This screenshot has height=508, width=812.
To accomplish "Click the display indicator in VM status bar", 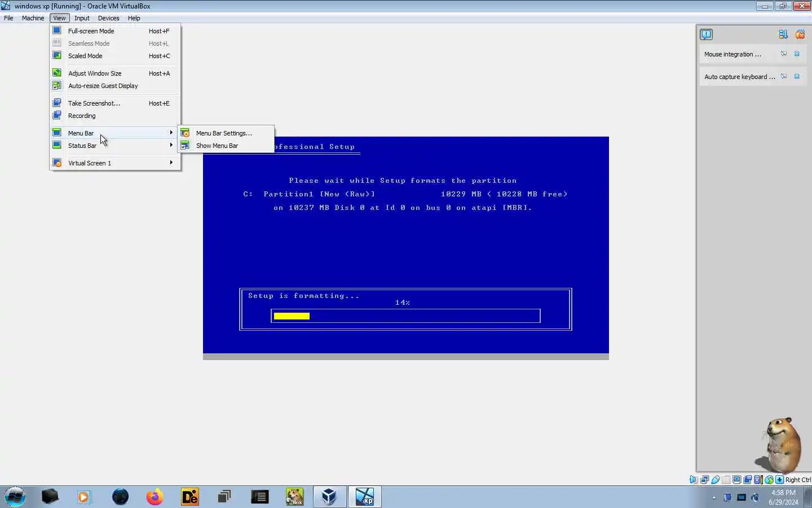I will click(x=736, y=480).
